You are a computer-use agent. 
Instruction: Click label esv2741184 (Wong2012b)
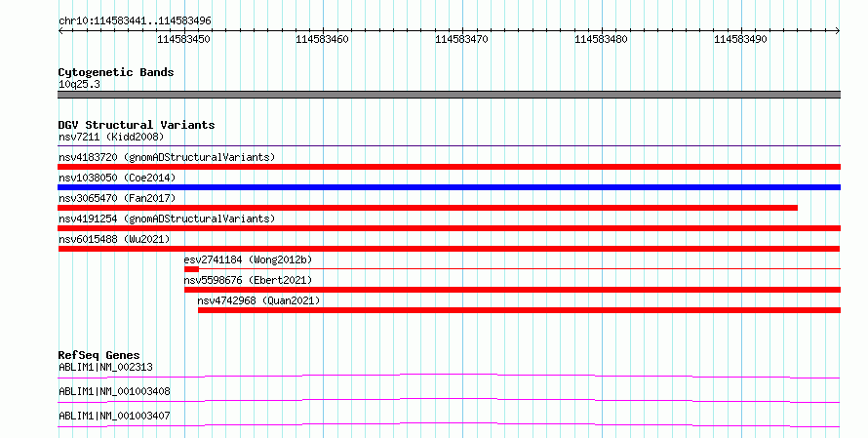(x=248, y=259)
